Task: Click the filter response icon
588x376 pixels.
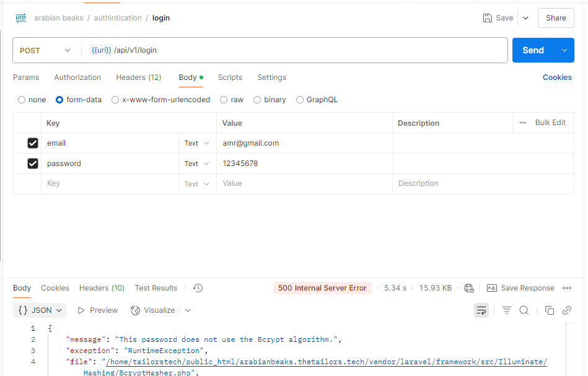Action: coord(506,310)
